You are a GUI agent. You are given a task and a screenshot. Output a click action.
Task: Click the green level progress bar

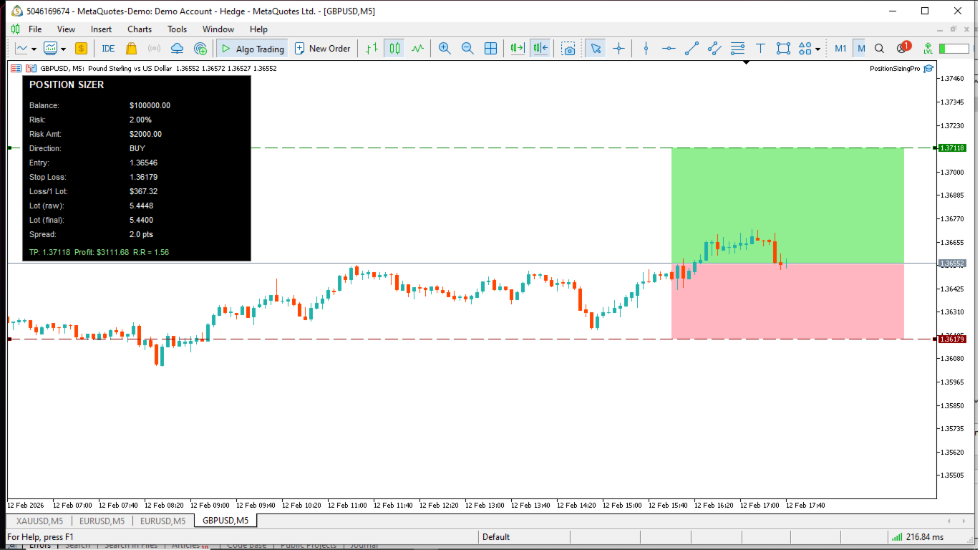click(954, 49)
